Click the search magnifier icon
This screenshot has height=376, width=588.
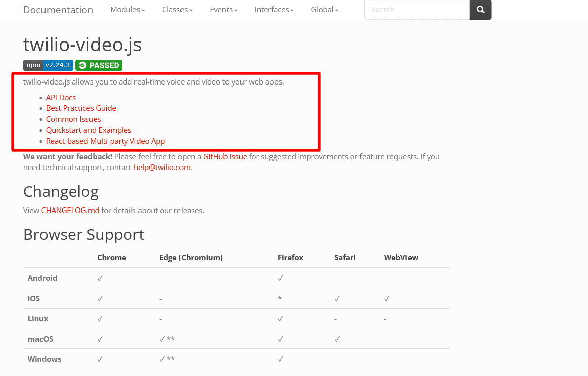(480, 10)
